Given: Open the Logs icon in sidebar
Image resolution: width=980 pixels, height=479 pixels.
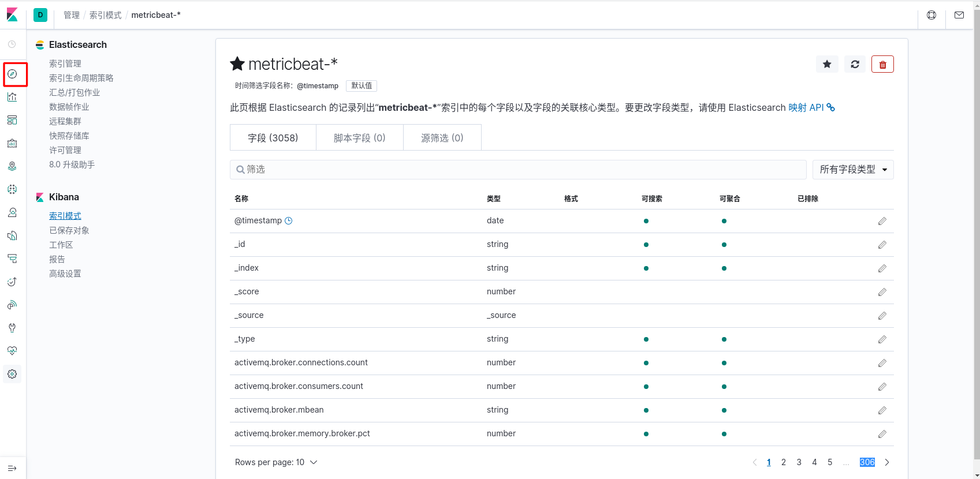Looking at the screenshot, I should point(12,235).
